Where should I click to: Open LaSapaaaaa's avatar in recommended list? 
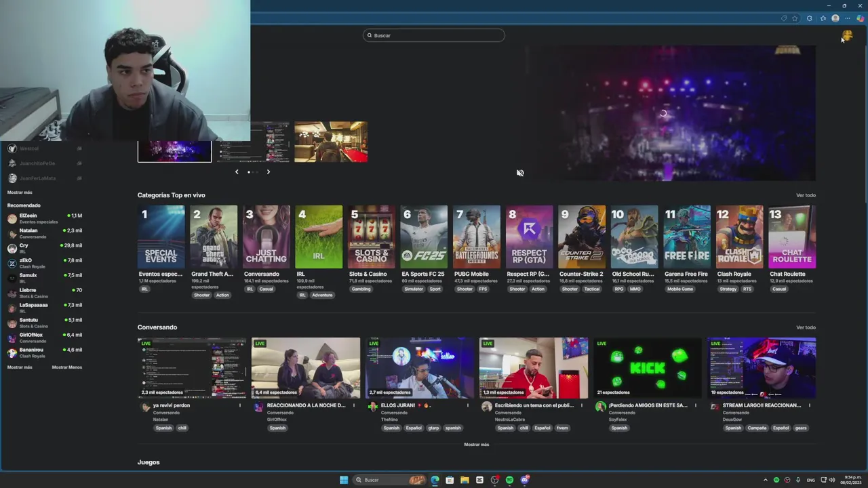[12, 308]
